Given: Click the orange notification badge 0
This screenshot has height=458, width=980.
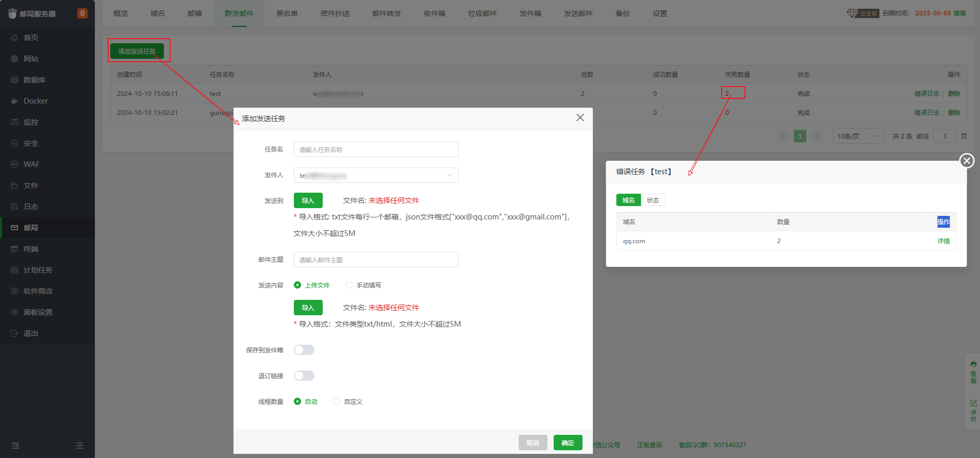Looking at the screenshot, I should 82,13.
